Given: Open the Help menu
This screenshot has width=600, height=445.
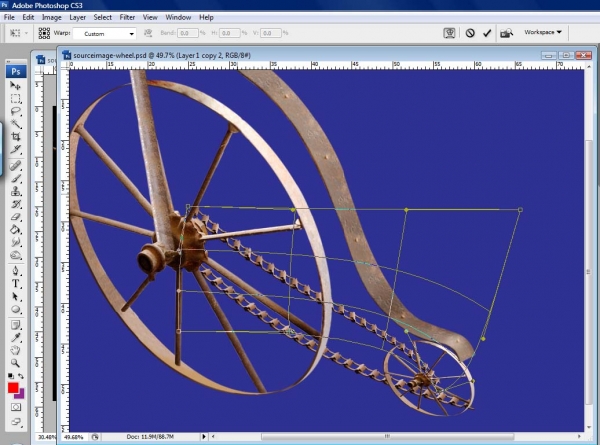Looking at the screenshot, I should click(206, 17).
